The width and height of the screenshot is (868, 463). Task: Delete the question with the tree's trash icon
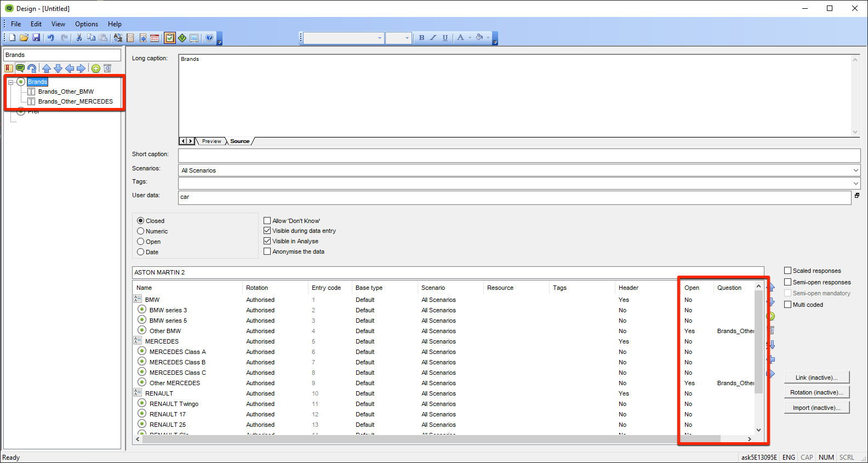click(107, 68)
